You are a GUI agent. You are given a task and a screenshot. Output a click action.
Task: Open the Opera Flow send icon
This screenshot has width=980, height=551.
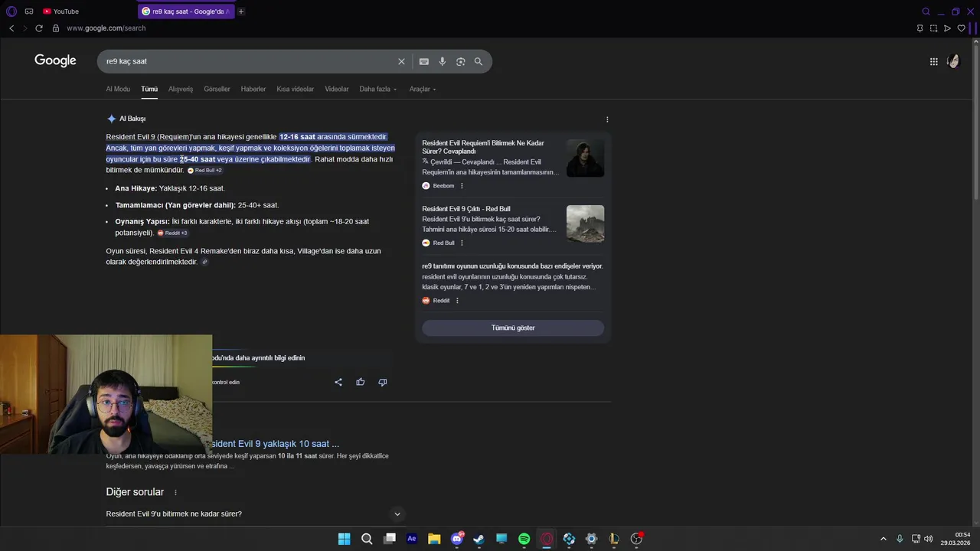point(948,28)
